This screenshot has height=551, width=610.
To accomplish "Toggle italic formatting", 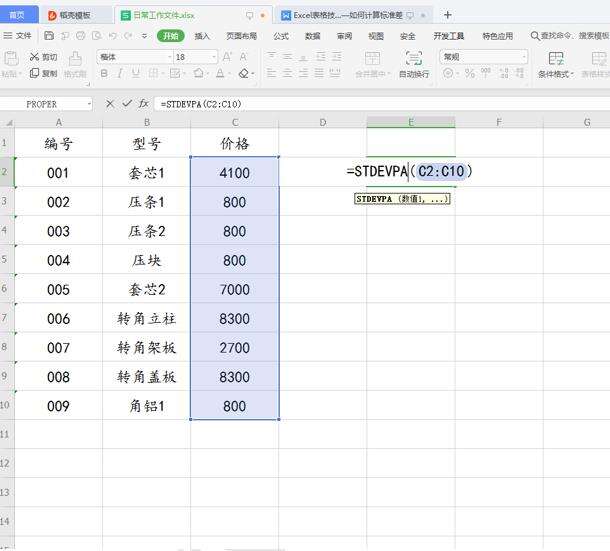I will (120, 74).
